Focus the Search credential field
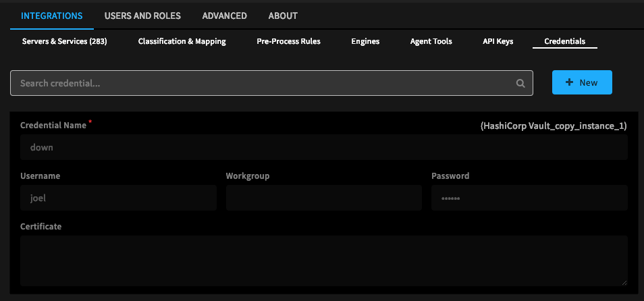 pyautogui.click(x=263, y=83)
